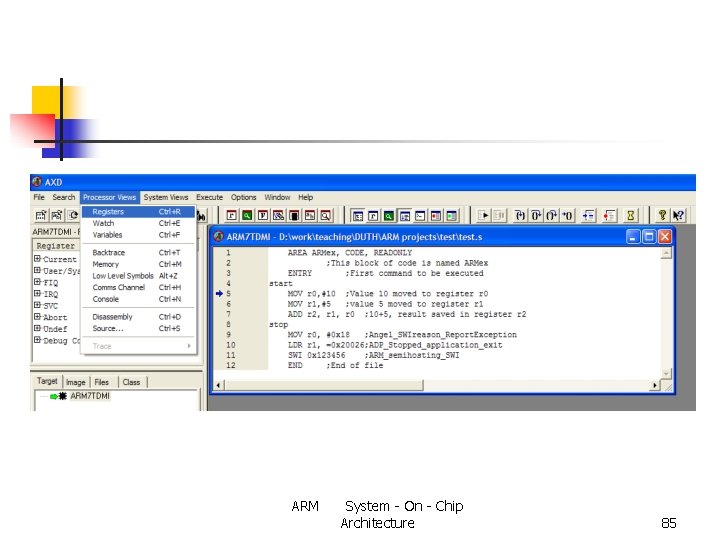The width and height of the screenshot is (720, 540).
Task: Click the source window horizontal scrollbar thumb
Action: [x=323, y=385]
